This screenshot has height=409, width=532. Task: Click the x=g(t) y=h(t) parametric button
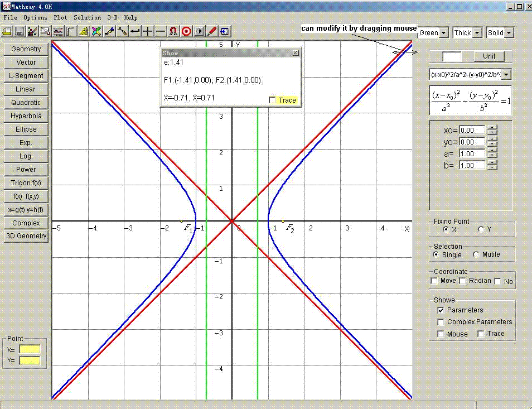26,210
